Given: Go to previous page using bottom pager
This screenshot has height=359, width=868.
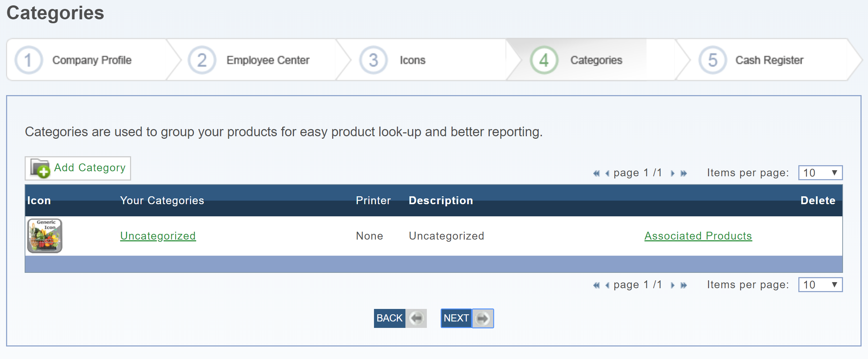Looking at the screenshot, I should 607,285.
